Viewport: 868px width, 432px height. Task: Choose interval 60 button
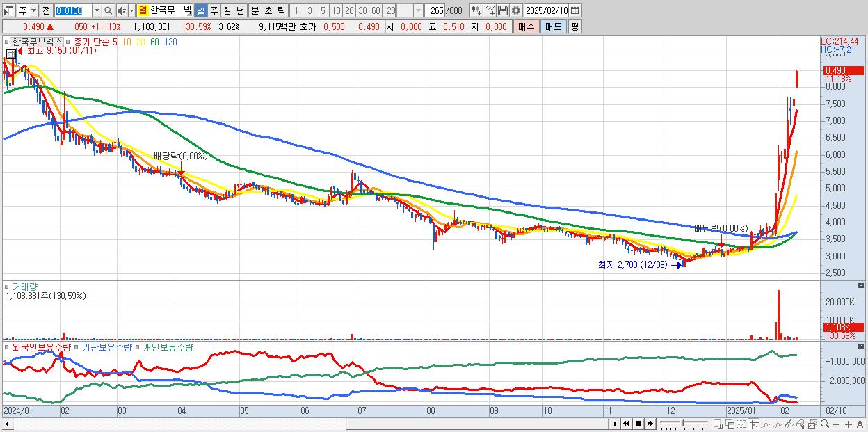coord(376,11)
